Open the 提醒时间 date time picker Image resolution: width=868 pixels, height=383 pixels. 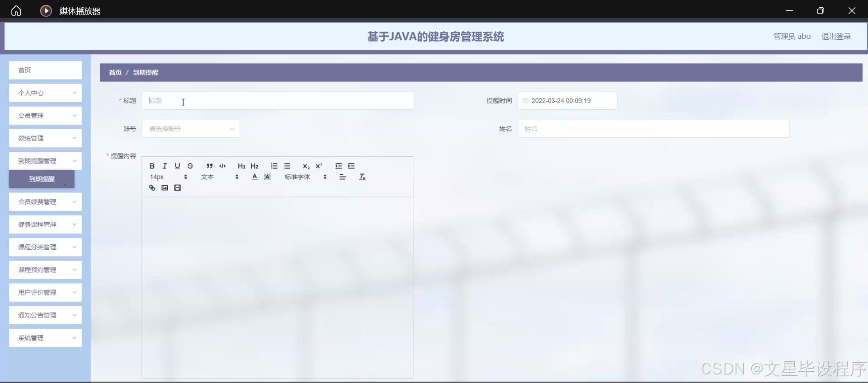pyautogui.click(x=567, y=101)
